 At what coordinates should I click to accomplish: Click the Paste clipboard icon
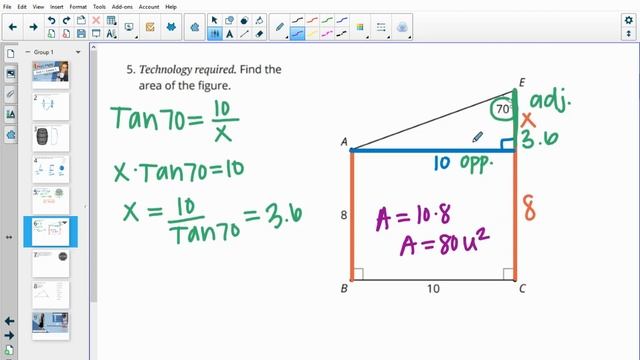tap(81, 20)
